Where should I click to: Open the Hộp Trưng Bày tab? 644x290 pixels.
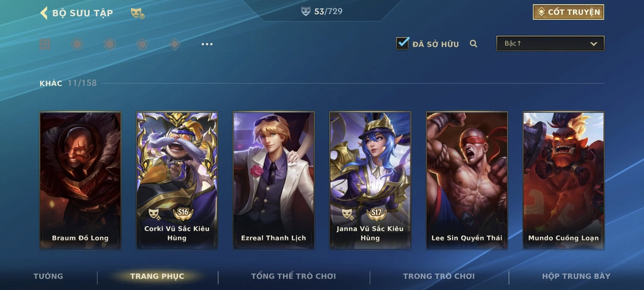[576, 276]
